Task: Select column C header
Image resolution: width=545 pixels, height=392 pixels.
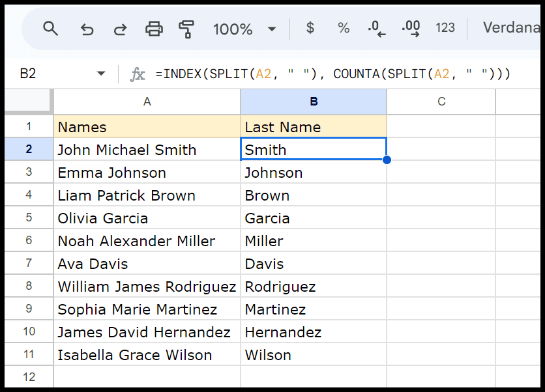Action: [x=441, y=102]
